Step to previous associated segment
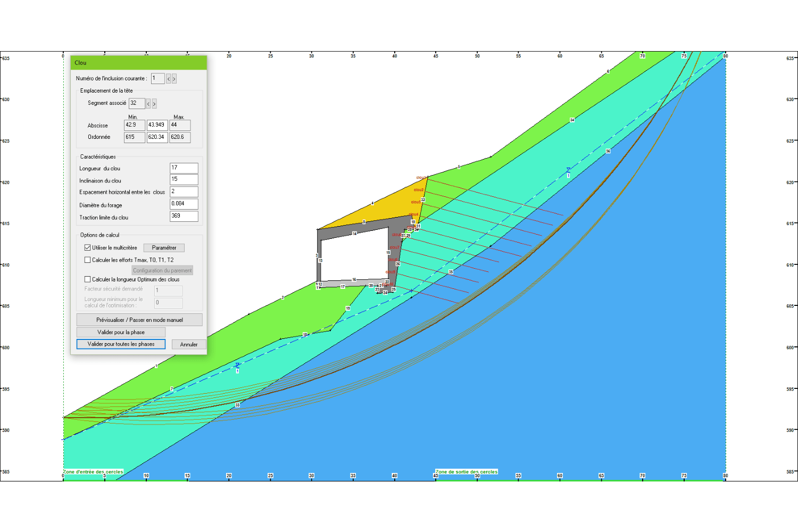 148,104
